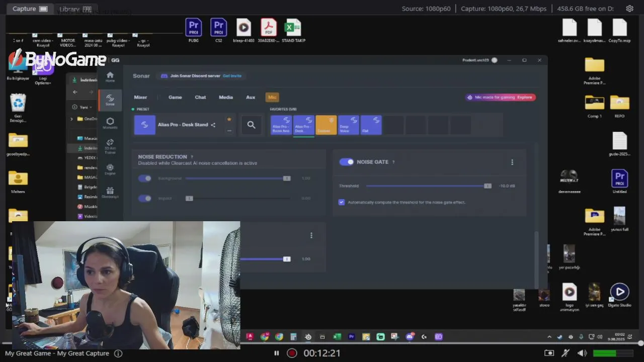Toggle the Impact noise reduction switch
644x362 pixels.
click(x=145, y=199)
